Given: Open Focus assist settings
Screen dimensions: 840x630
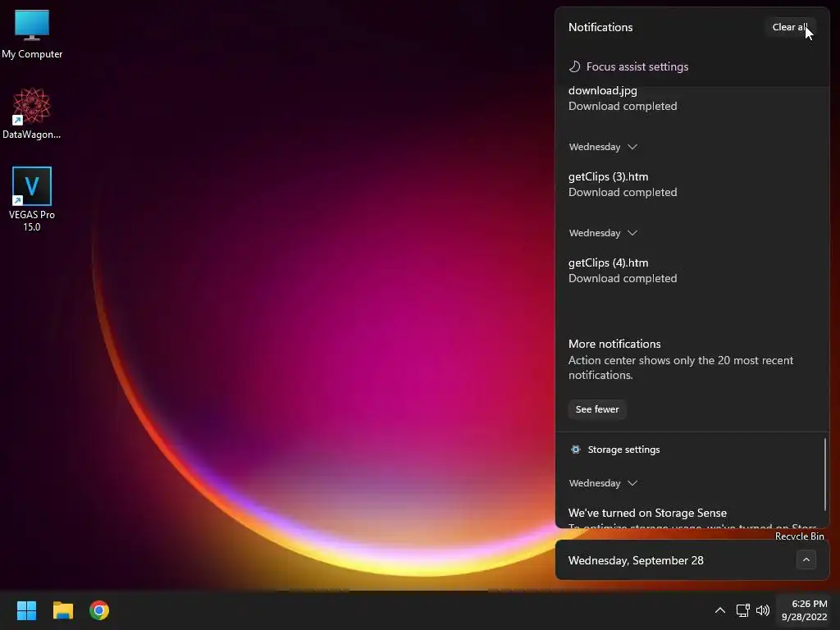Looking at the screenshot, I should pyautogui.click(x=637, y=66).
